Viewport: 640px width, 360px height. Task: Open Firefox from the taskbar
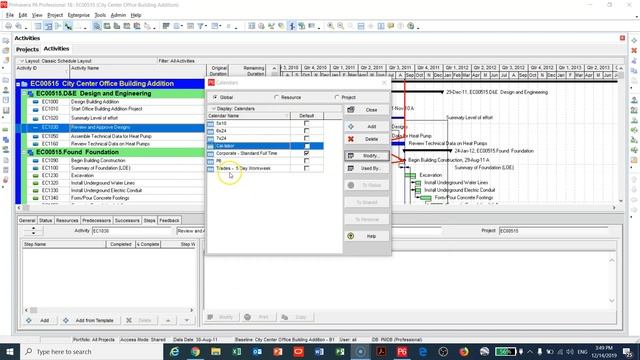[x=464, y=352]
